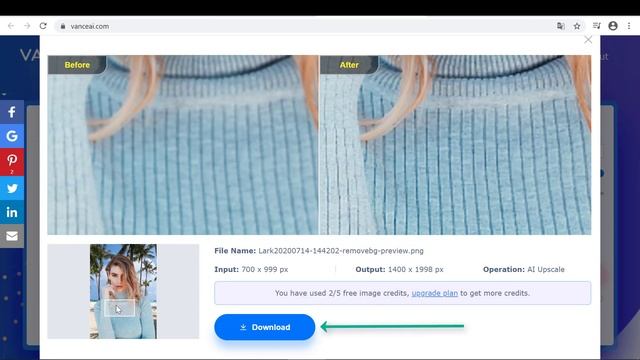This screenshot has width=640, height=360.
Task: Open the browser profile icon
Action: (x=613, y=26)
